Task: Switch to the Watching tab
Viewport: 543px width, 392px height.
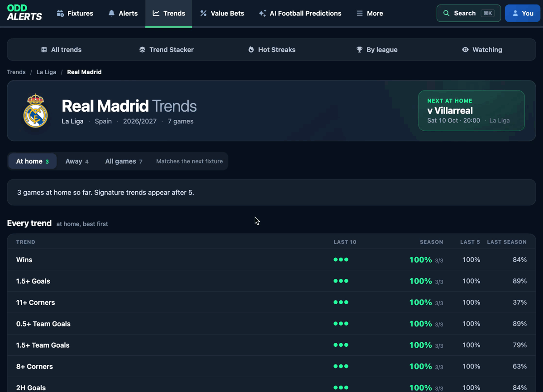Action: click(482, 50)
